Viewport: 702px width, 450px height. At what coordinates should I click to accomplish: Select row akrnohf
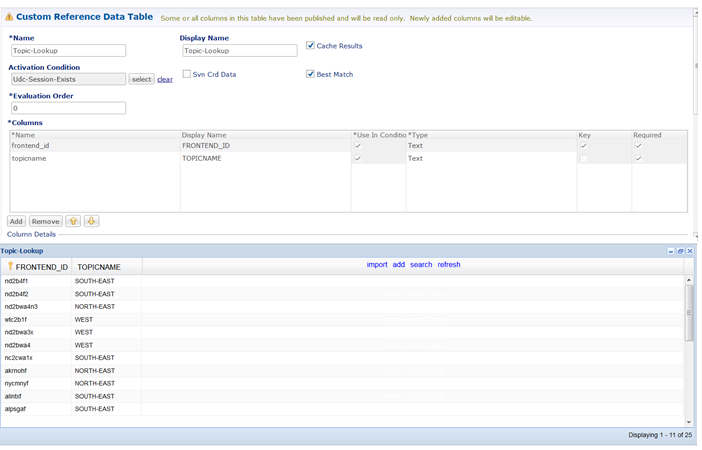click(342, 370)
